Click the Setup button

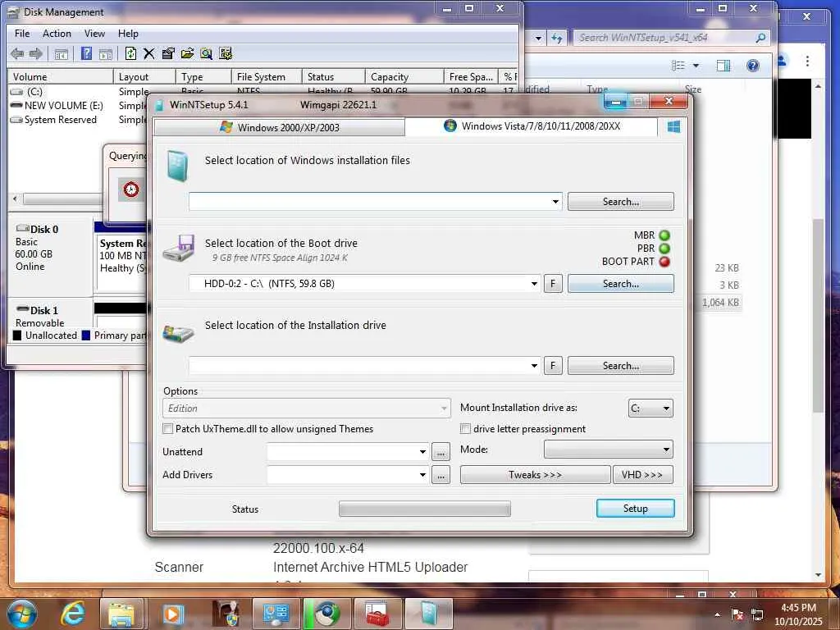(x=636, y=509)
